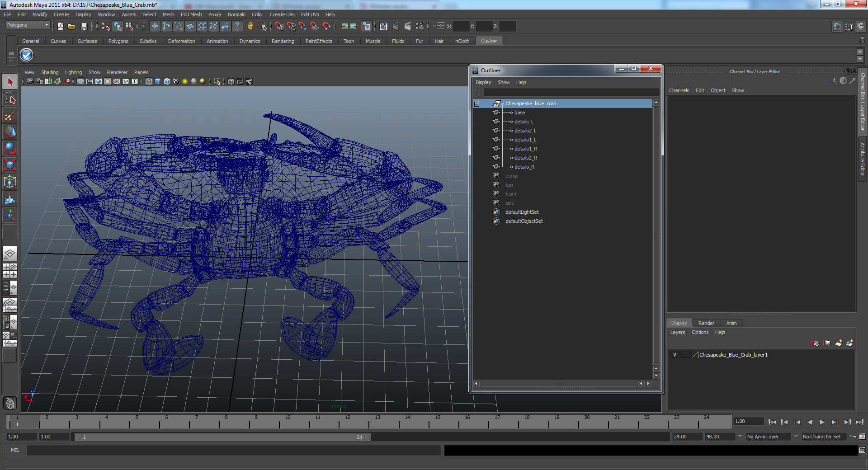Click the range slider bar

pos(223,437)
